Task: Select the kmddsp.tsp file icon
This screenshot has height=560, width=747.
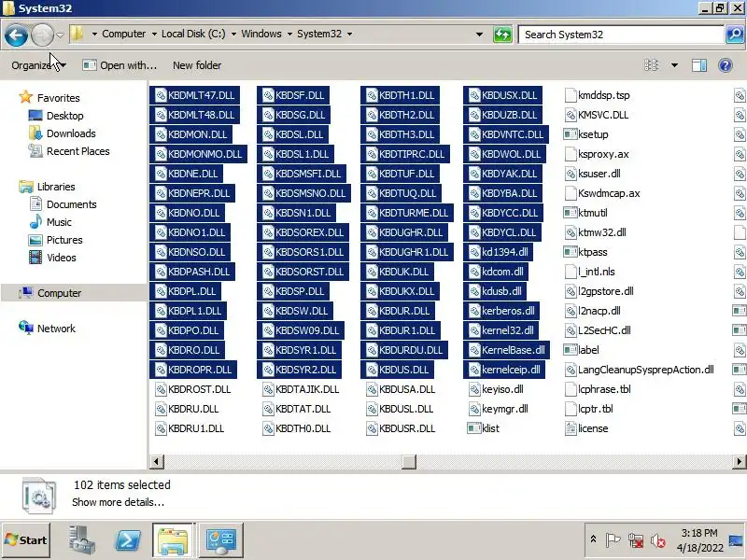Action: point(571,95)
